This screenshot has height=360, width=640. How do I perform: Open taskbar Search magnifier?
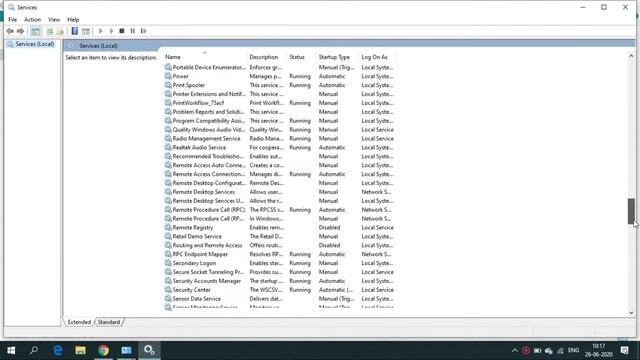34,350
